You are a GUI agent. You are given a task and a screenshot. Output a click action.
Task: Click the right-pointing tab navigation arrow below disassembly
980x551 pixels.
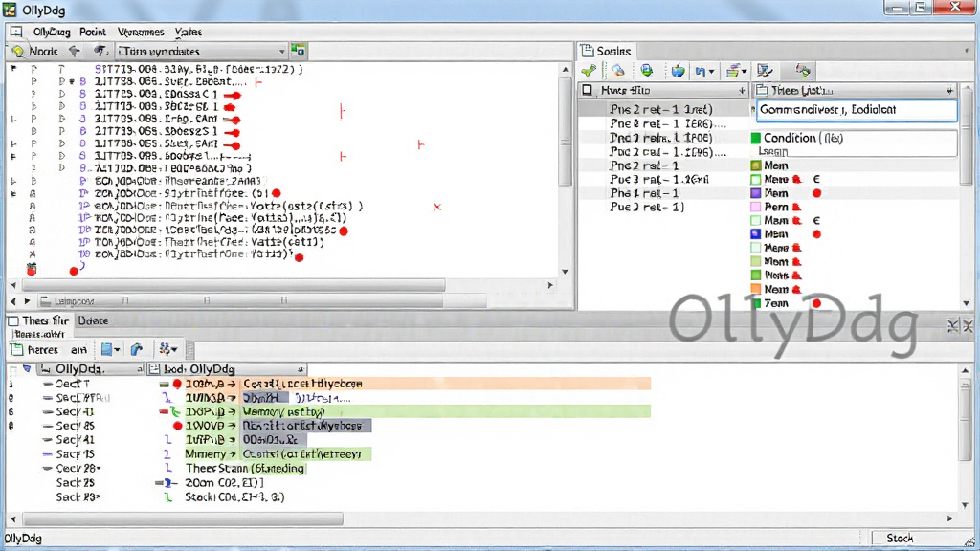[x=27, y=301]
